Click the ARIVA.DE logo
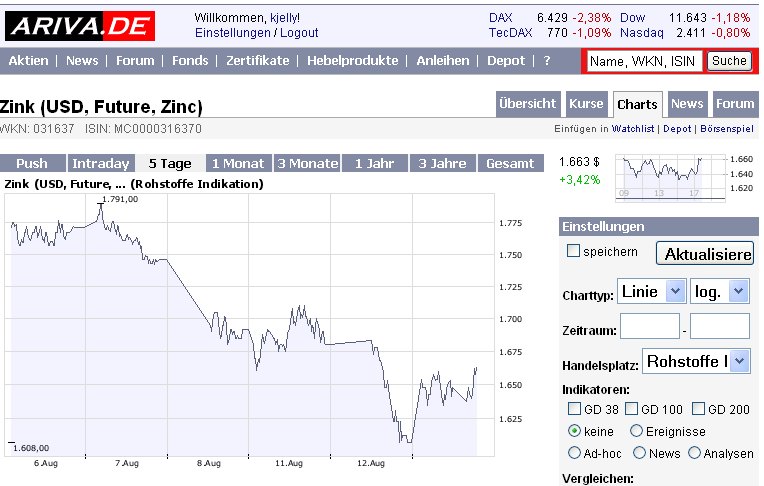The width and height of the screenshot is (764, 486). 79,23
